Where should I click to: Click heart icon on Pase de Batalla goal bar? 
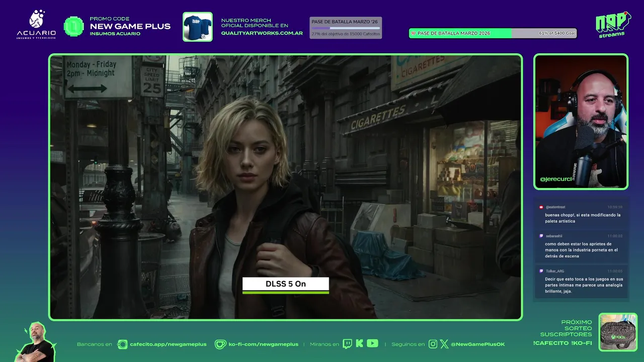[414, 34]
